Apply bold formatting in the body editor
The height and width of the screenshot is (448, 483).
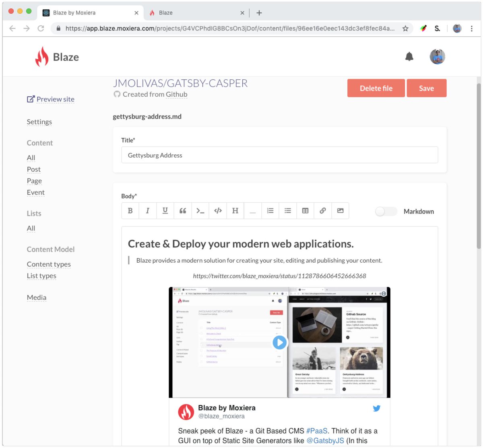(130, 211)
